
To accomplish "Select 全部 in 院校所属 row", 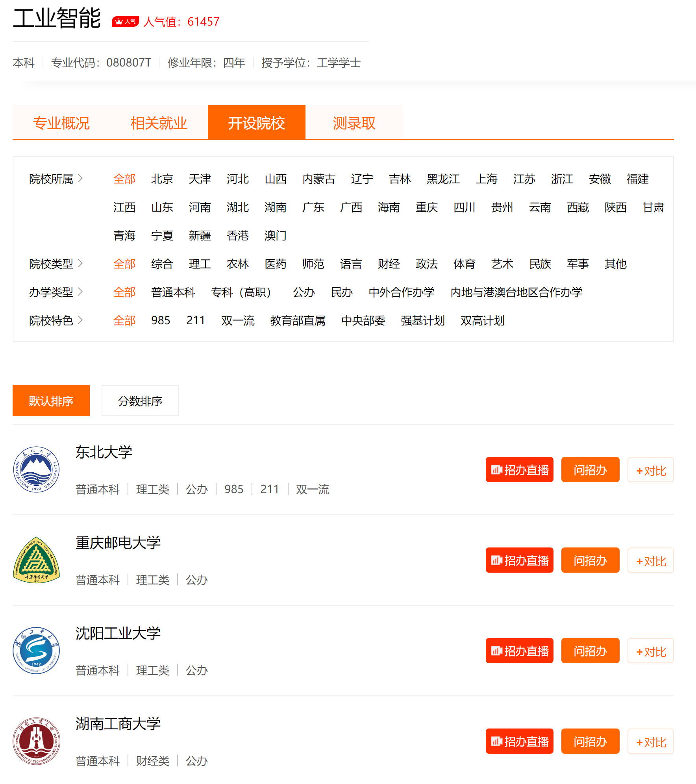I will 124,179.
